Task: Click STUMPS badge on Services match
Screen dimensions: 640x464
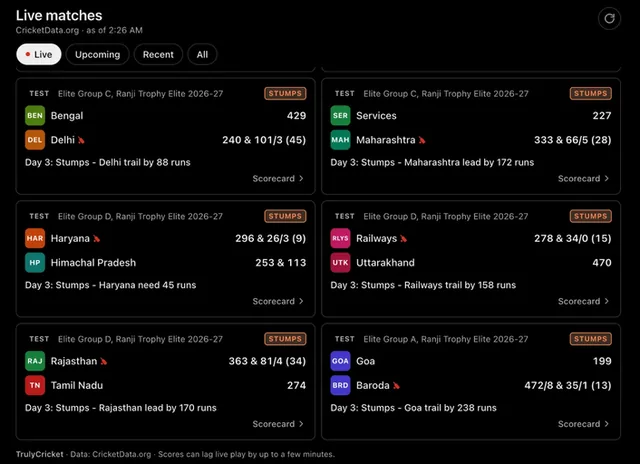Action: [x=591, y=93]
